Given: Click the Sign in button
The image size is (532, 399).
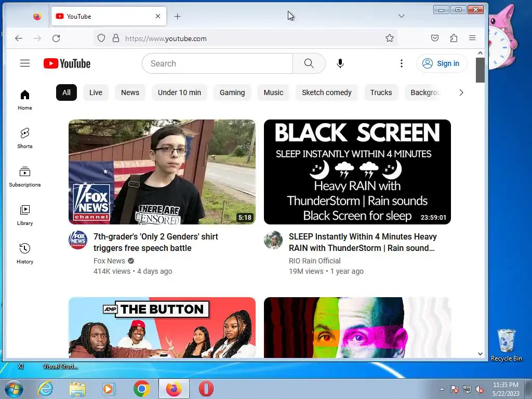Looking at the screenshot, I should [442, 63].
